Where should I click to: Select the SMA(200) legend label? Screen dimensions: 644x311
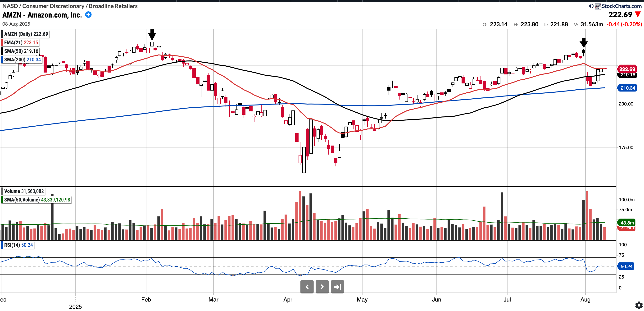click(22, 59)
